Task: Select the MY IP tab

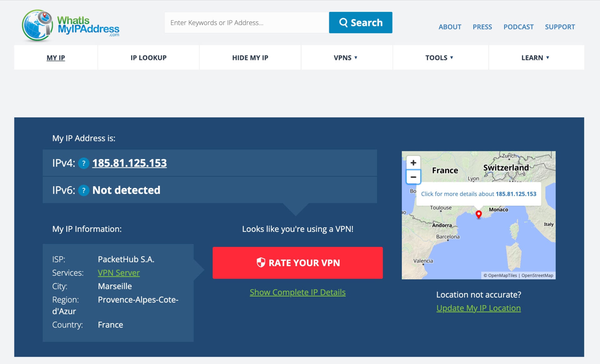Action: click(x=55, y=57)
